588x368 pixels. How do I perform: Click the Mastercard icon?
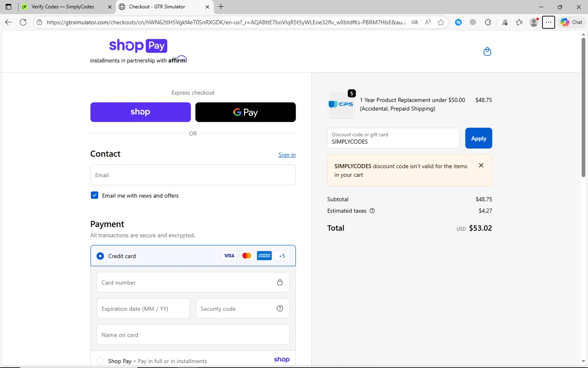tap(247, 256)
